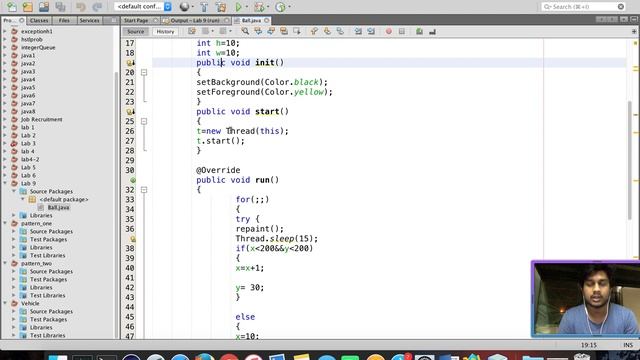Click the New File toolbar icon
The width and height of the screenshot is (640, 360).
point(11,7)
